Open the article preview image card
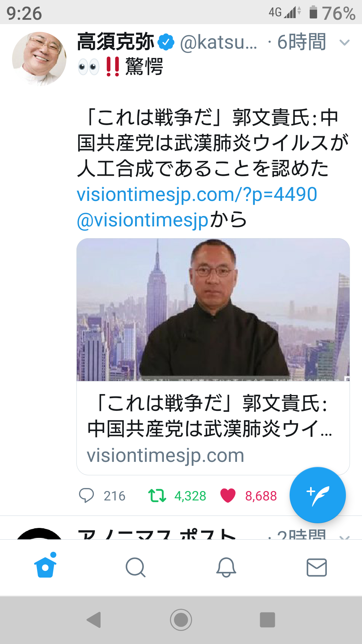The height and width of the screenshot is (644, 362). [x=213, y=310]
